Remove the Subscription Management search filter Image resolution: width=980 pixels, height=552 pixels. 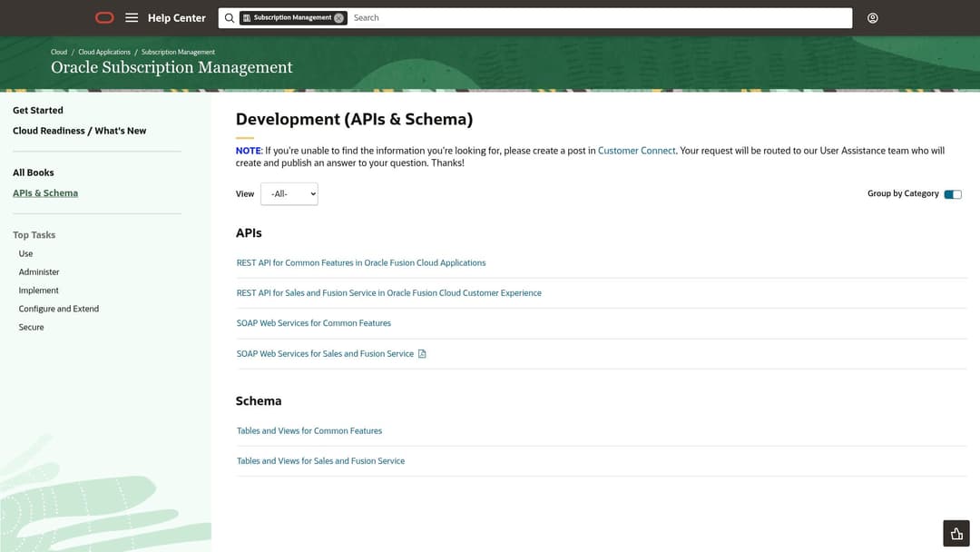coord(338,18)
